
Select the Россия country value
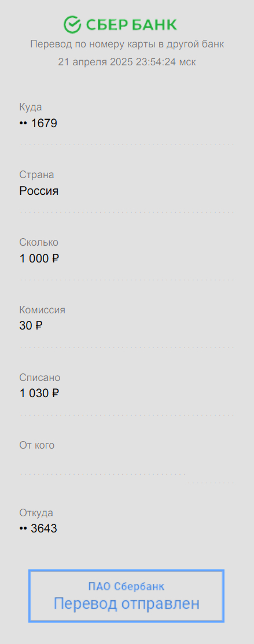[39, 191]
